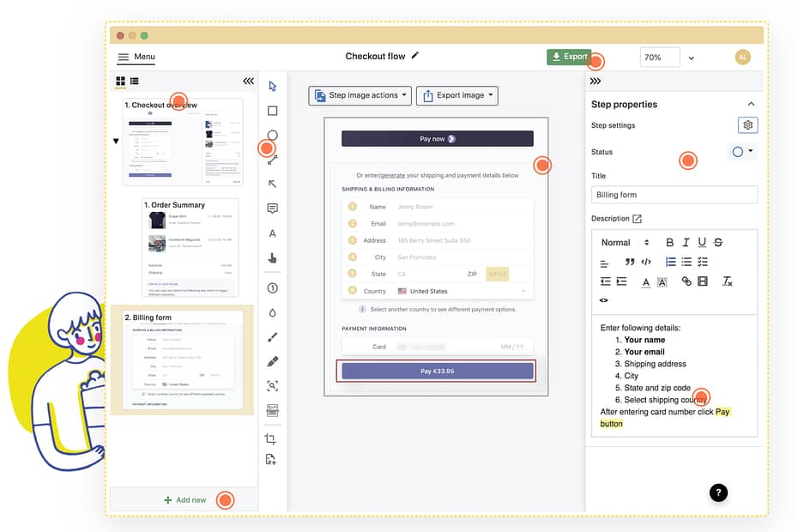Viewport: 798px width, 532px height.
Task: Pick the text color A option
Action: point(646,282)
